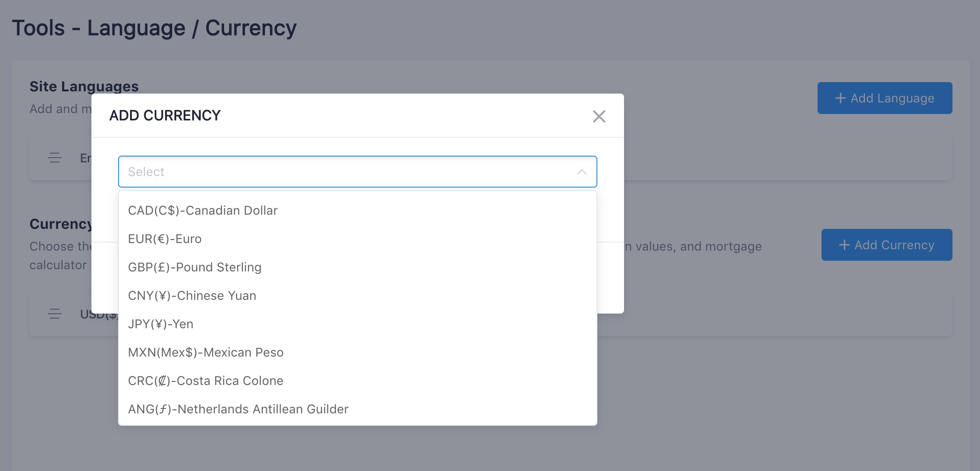Select JPY(¥)-Yen from dropdown
980x471 pixels.
point(357,324)
